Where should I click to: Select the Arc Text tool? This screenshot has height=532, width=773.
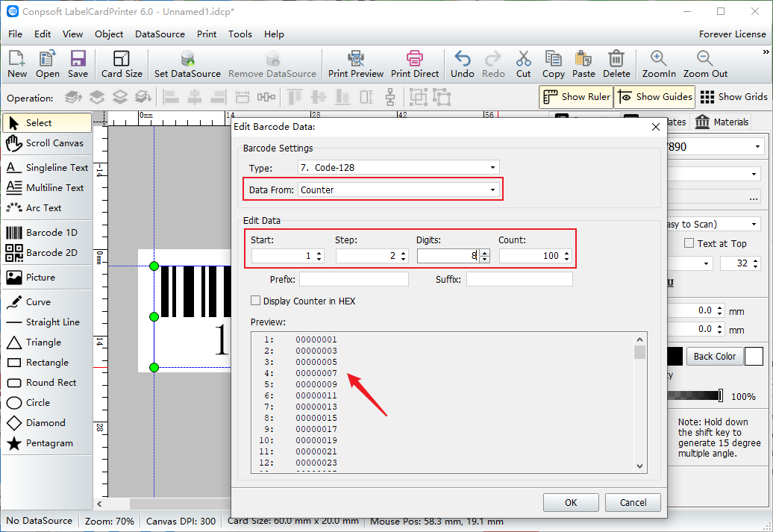47,208
